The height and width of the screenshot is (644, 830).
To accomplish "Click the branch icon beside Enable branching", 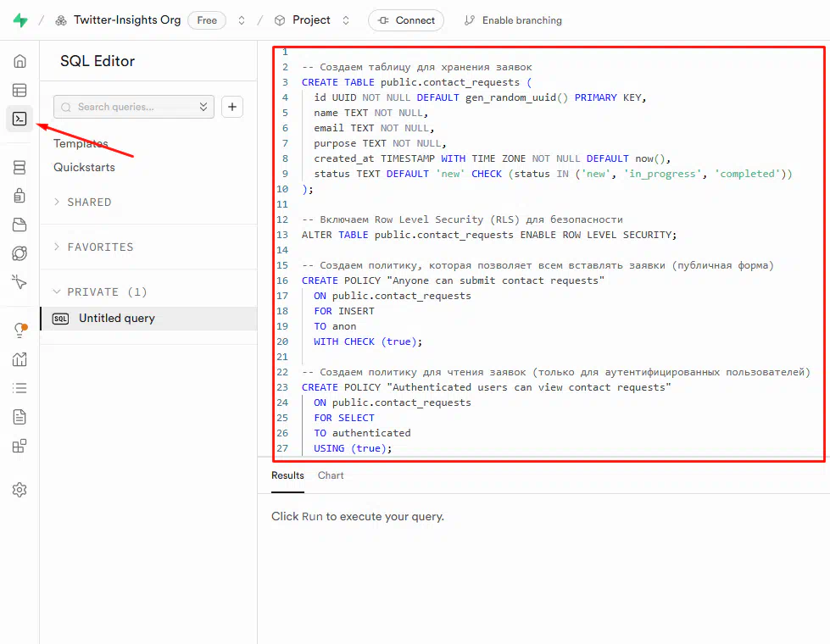I will 469,20.
